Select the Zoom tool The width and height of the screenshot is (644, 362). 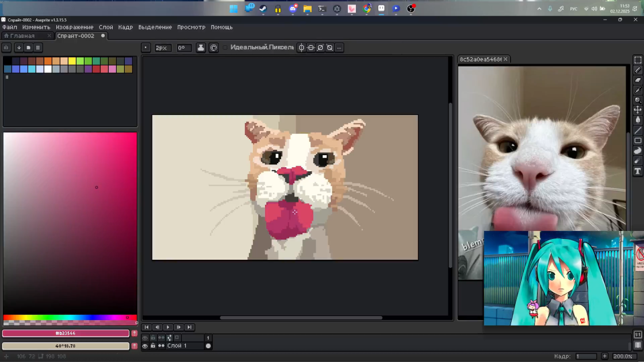(638, 100)
